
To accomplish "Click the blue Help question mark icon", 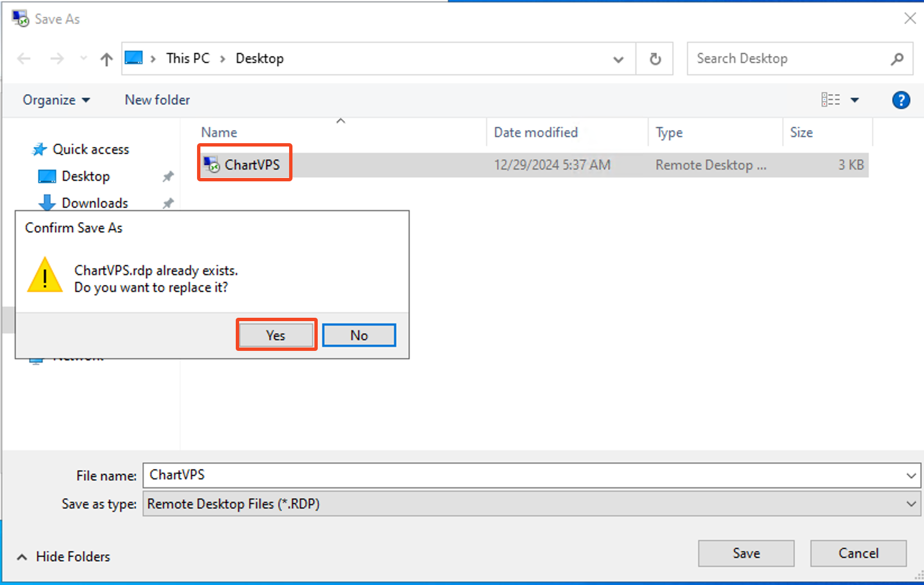I will (900, 100).
